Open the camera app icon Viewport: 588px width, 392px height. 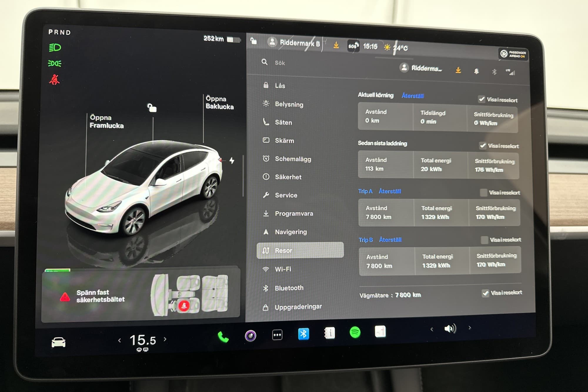pos(250,336)
